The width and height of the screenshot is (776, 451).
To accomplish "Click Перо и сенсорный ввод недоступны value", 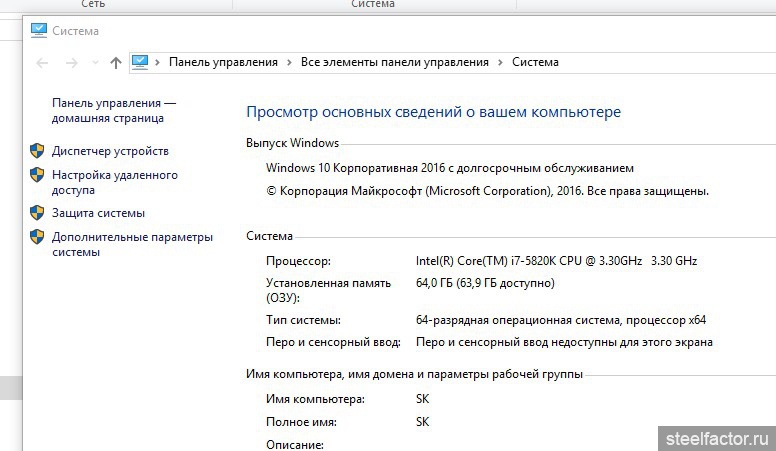I will [x=564, y=342].
